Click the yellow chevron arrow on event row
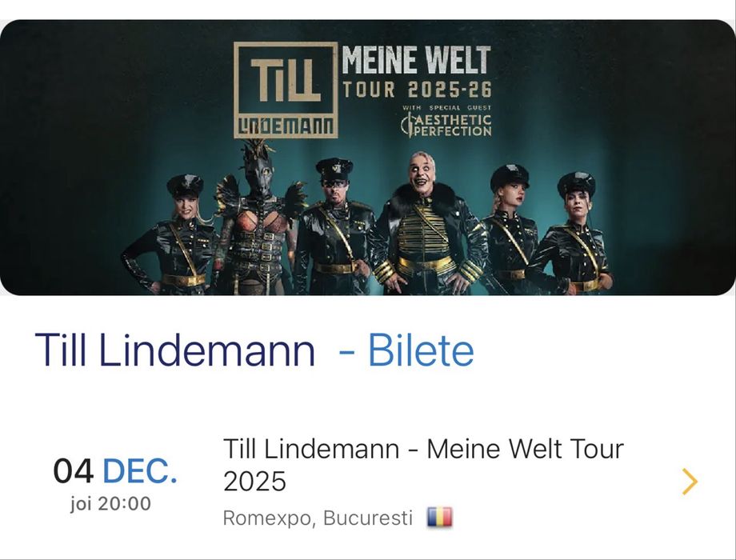This screenshot has width=736, height=560. pos(690,481)
